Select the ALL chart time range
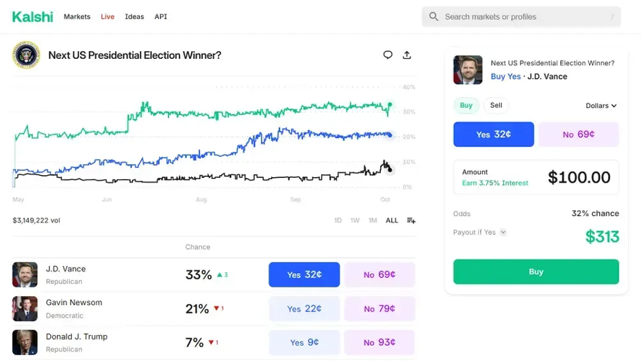 392,220
